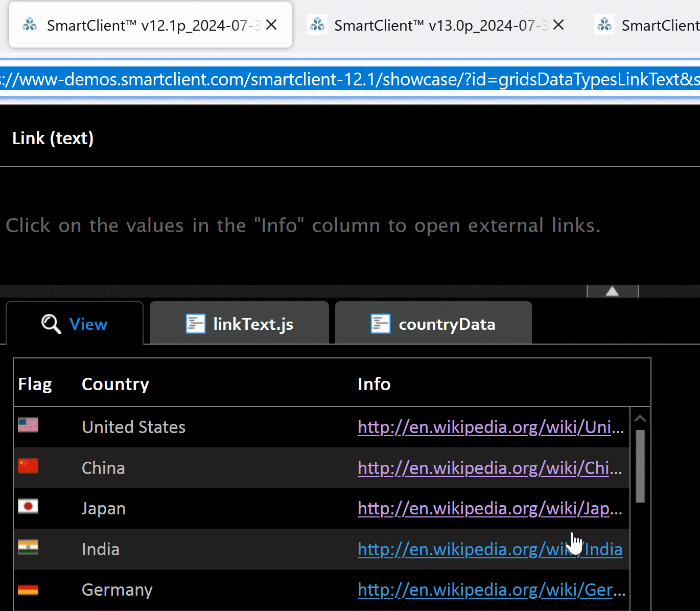The height and width of the screenshot is (611, 700).
Task: Close the SmartClient v12.1p browser tab
Action: coord(272,25)
